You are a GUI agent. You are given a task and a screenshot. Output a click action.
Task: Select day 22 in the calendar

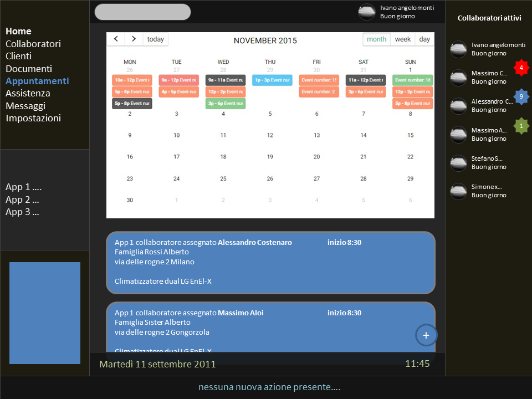[411, 157]
